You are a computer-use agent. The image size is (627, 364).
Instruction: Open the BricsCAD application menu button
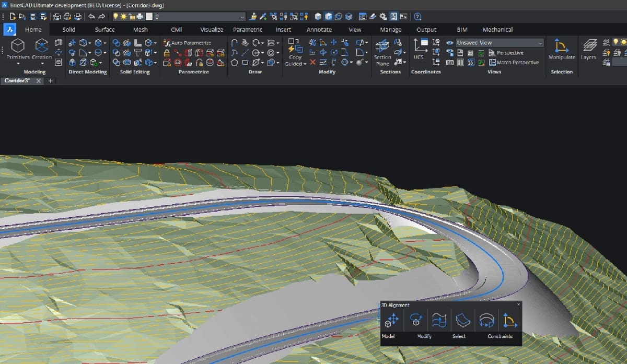coord(9,30)
